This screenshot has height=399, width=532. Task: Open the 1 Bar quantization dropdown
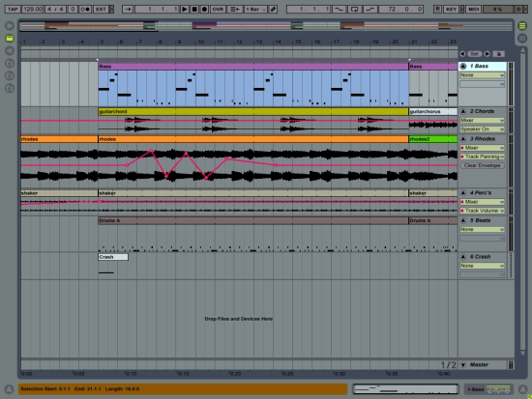coord(255,9)
